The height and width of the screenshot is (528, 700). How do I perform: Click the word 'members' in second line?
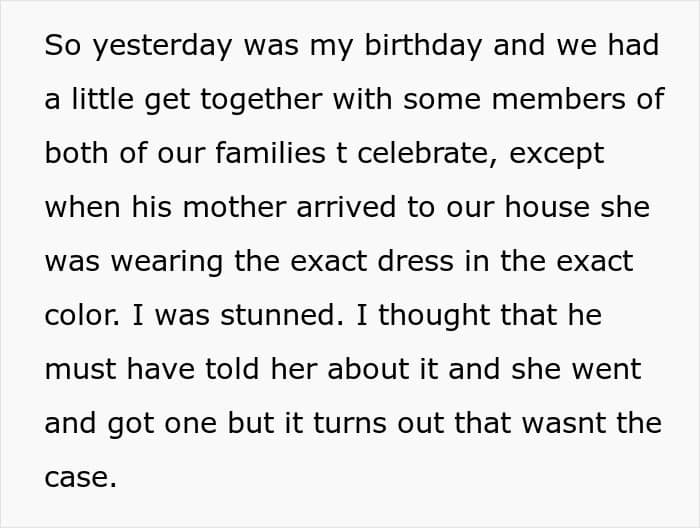pyautogui.click(x=558, y=98)
